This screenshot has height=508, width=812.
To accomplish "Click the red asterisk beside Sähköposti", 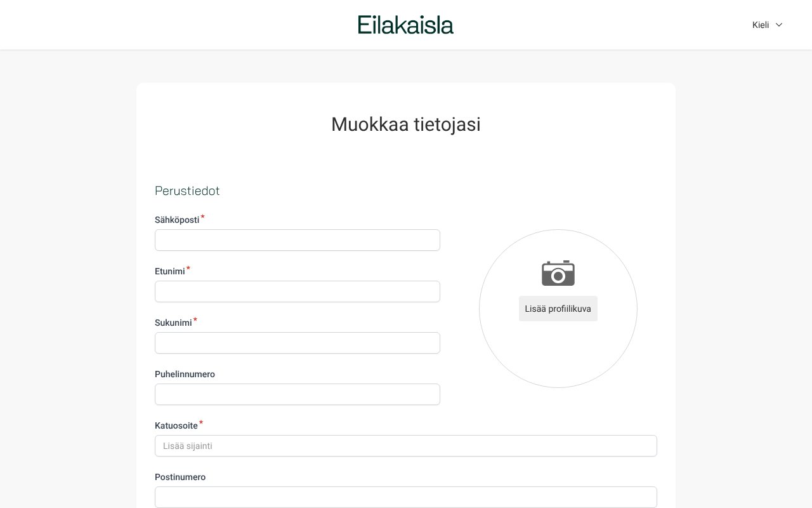I will click(202, 217).
